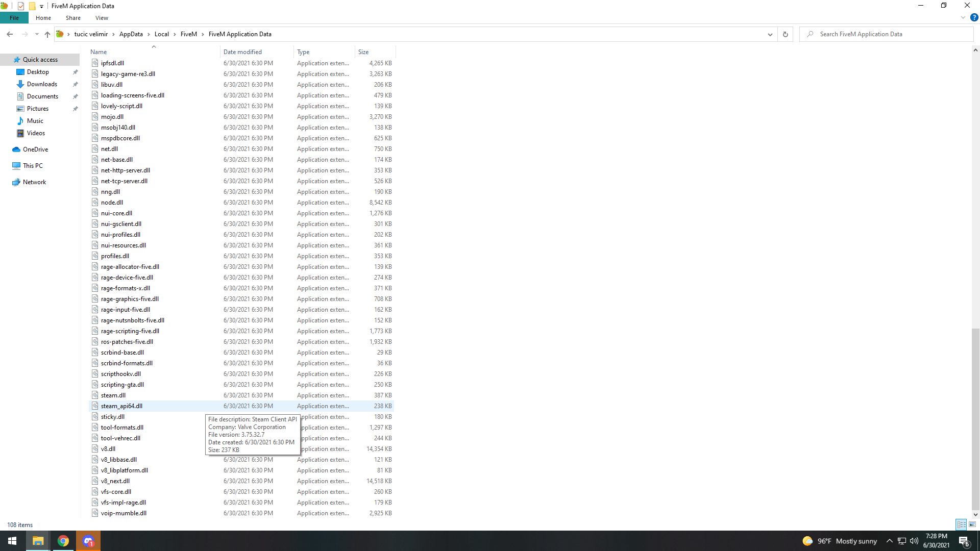Switch to details view layout
The width and height of the screenshot is (980, 551).
click(961, 524)
